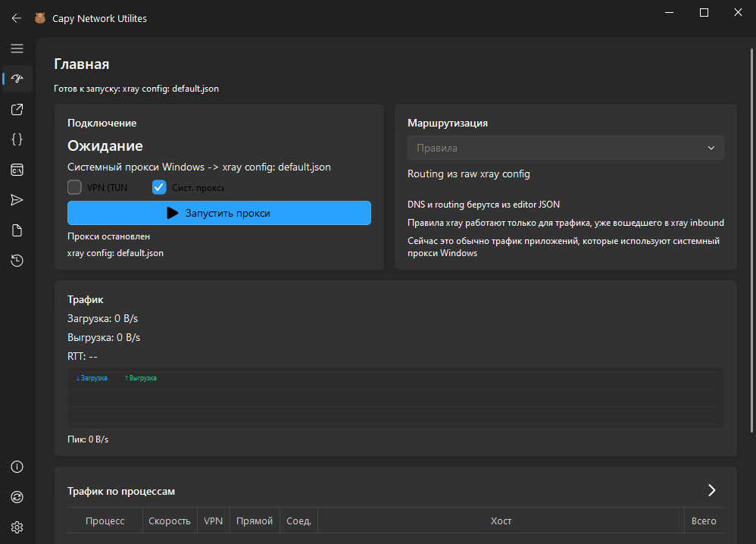Screen dimensions: 756x544
Task: Sort by the Процесс column header
Action: pos(105,521)
